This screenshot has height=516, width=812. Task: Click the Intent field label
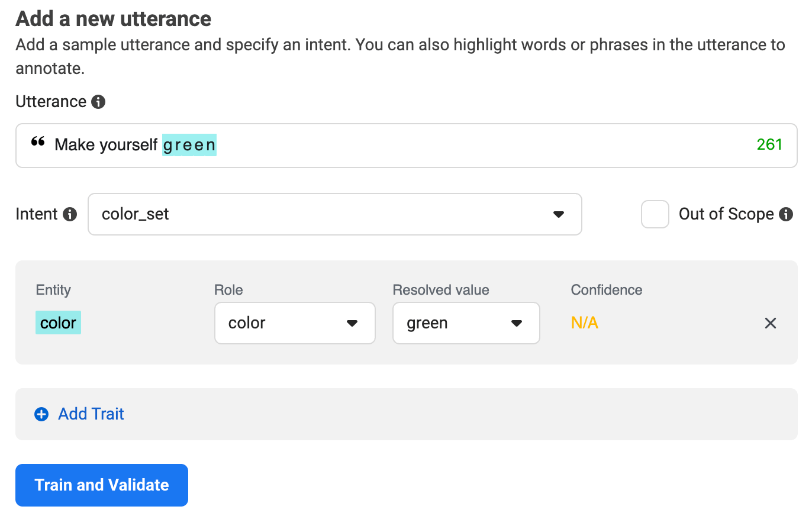[37, 214]
